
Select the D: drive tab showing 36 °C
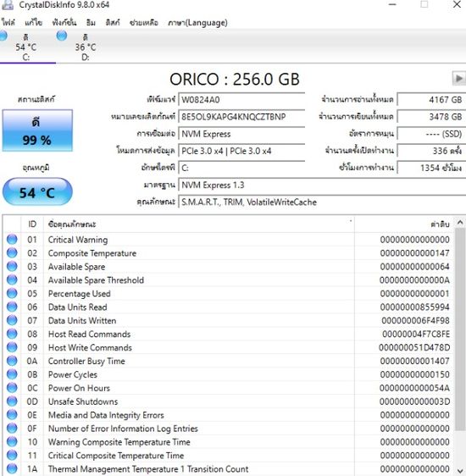pos(86,47)
